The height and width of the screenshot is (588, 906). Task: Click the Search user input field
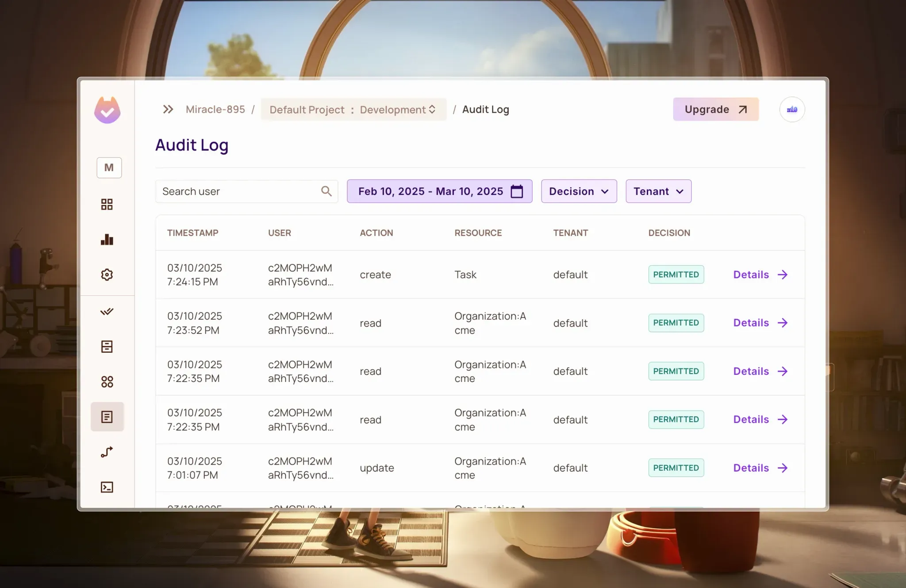pyautogui.click(x=239, y=191)
